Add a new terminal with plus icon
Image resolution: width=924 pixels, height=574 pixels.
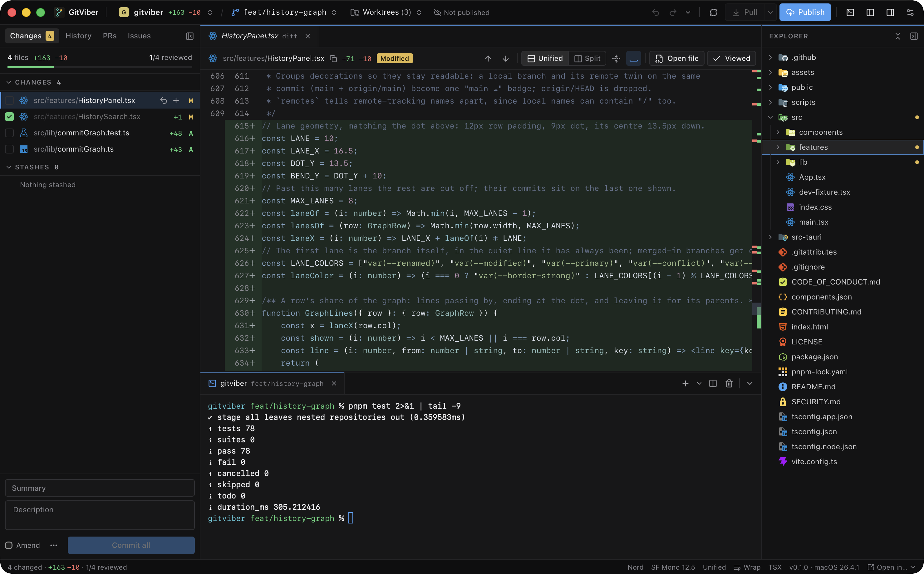[x=686, y=383]
